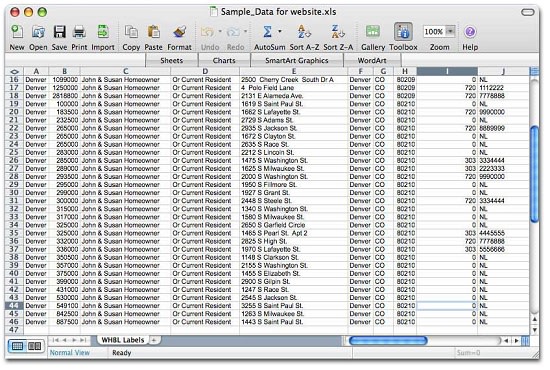Click the vertical scroll down arrow

pos(535,330)
